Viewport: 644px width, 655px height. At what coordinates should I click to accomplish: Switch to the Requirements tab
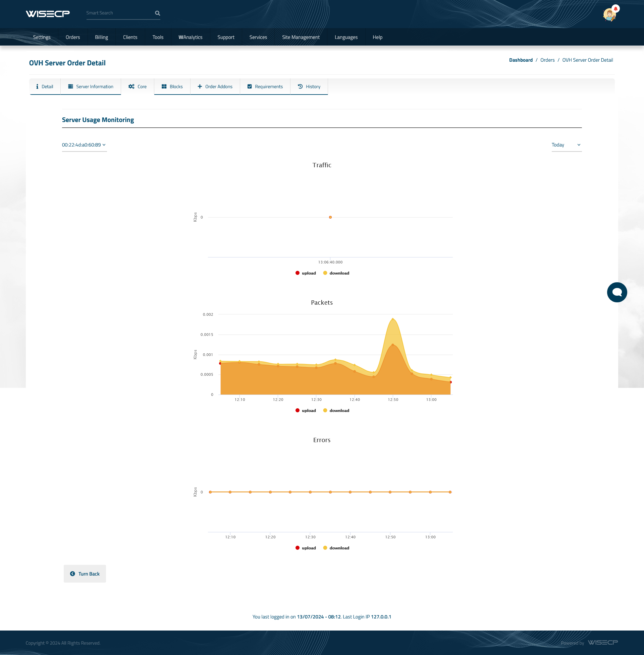tap(265, 86)
